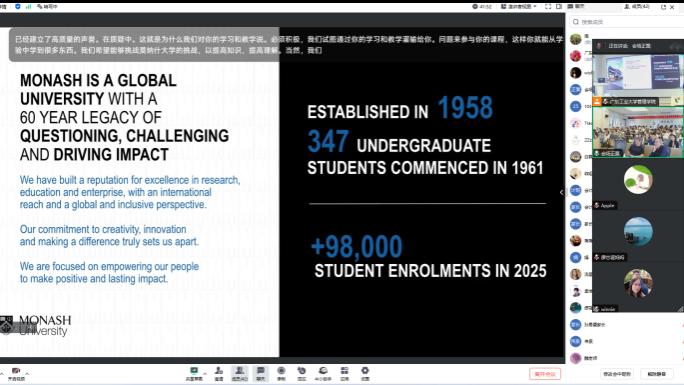Toggle the start video camera button
This screenshot has width=684, height=385.
click(x=16, y=374)
